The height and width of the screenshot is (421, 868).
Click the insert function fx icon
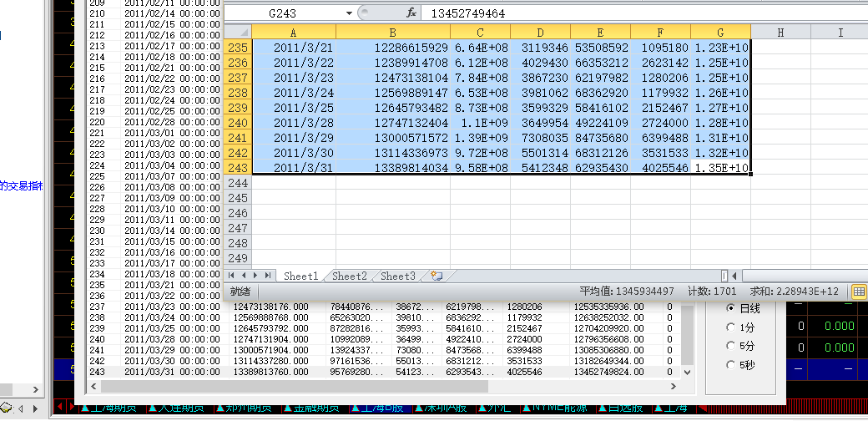pos(411,13)
